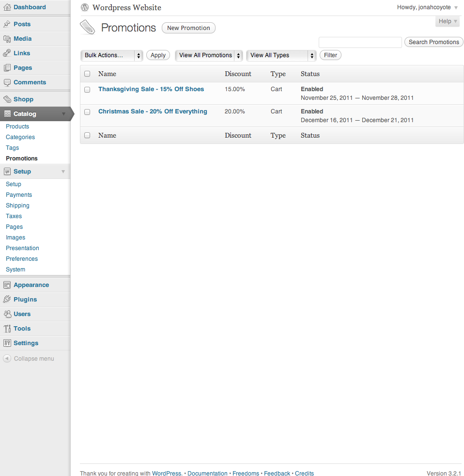Click the Freedoms footer link
The height and width of the screenshot is (476, 464).
point(246,473)
